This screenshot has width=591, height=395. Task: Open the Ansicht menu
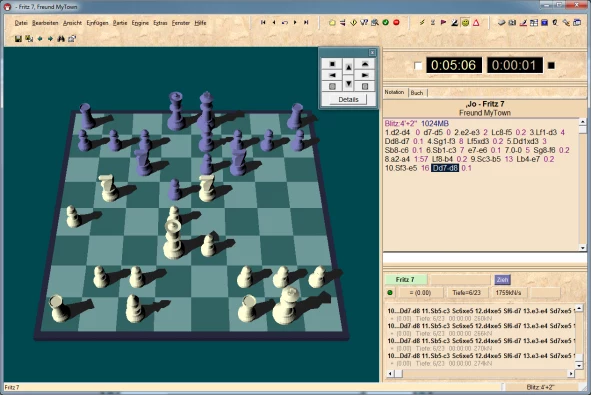tap(72, 23)
